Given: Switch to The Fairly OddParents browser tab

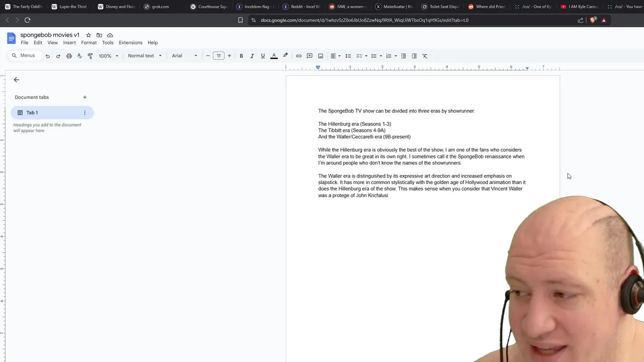Looking at the screenshot, I should click(23, 7).
